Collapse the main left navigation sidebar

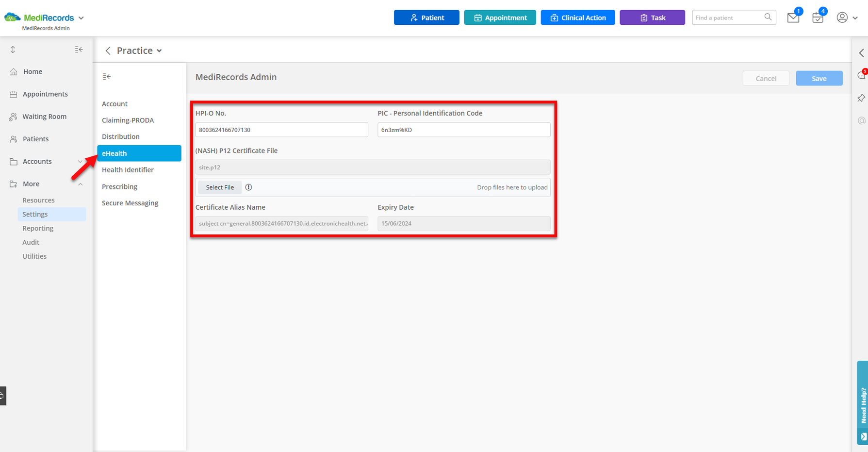point(79,50)
